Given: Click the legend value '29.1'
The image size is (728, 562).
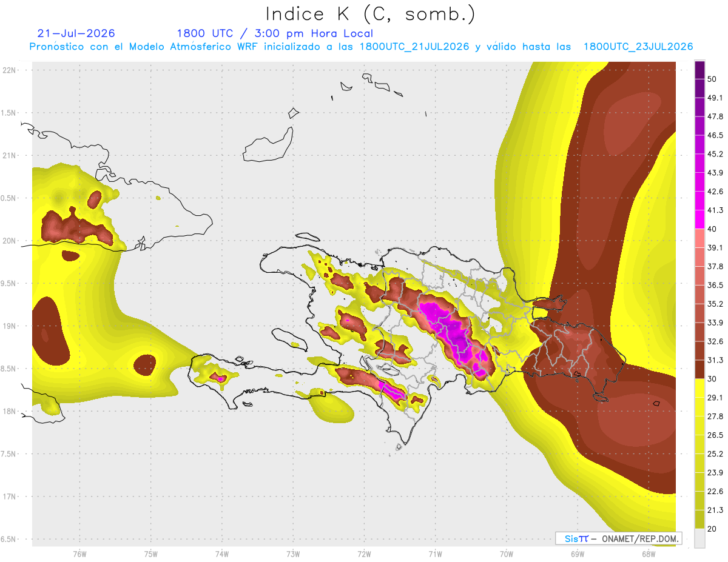Looking at the screenshot, I should point(715,397).
